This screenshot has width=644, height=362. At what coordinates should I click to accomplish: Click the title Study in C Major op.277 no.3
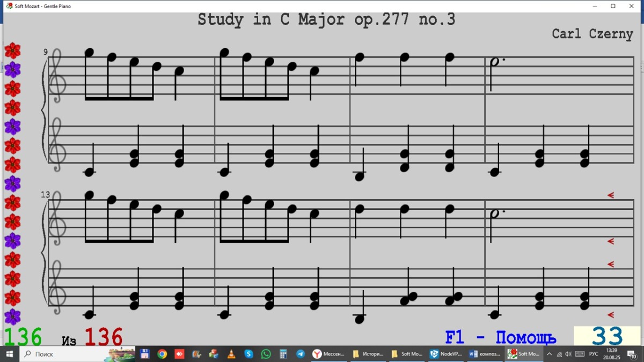(326, 20)
